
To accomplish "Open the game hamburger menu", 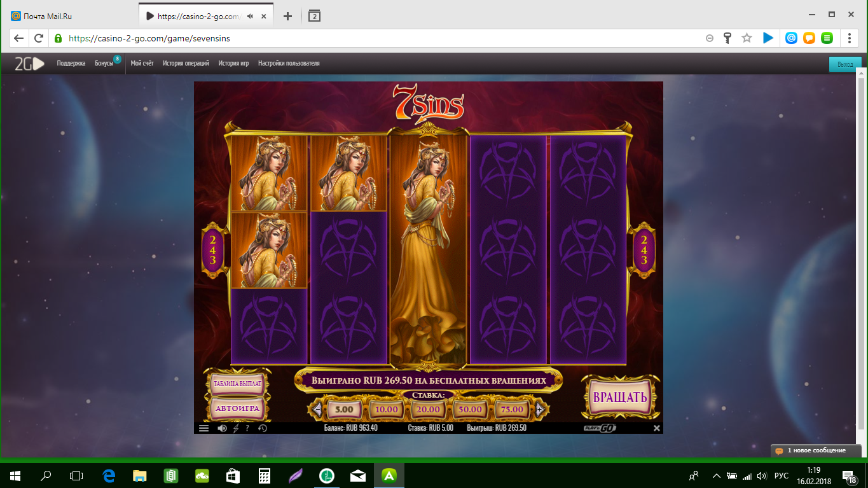I will (x=203, y=428).
